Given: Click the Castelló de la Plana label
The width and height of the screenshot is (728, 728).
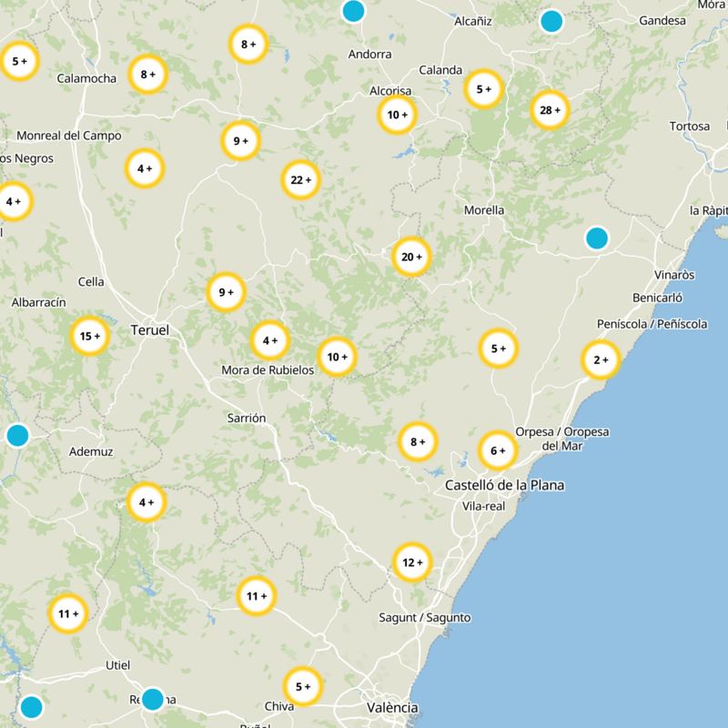Looking at the screenshot, I should coord(504,485).
